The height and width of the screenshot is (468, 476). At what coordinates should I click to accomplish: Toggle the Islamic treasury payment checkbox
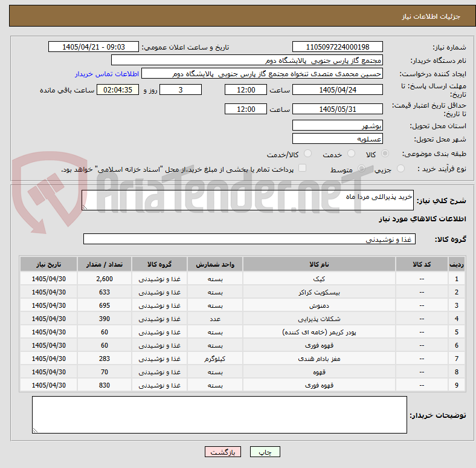point(303,168)
